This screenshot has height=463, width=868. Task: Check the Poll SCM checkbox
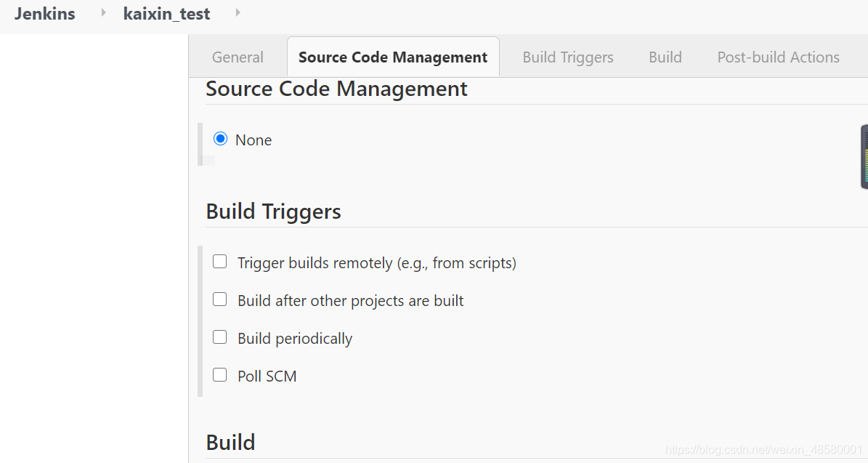tap(219, 374)
